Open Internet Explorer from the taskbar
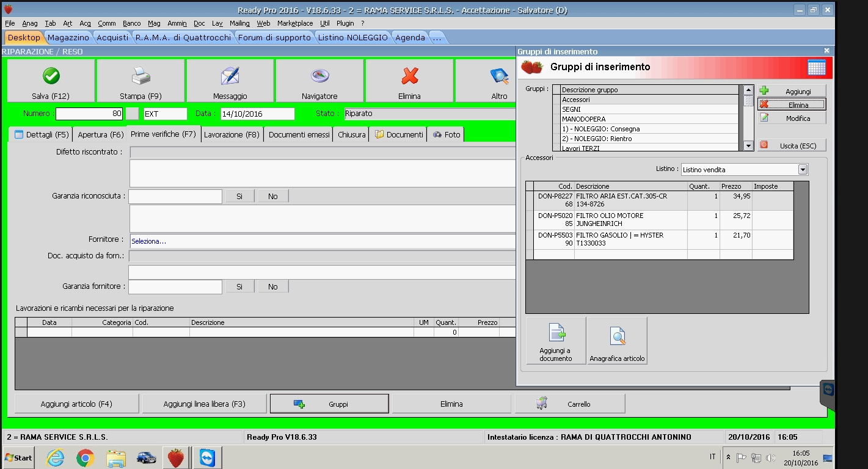Screen dimensions: 868x469 click(x=55, y=457)
